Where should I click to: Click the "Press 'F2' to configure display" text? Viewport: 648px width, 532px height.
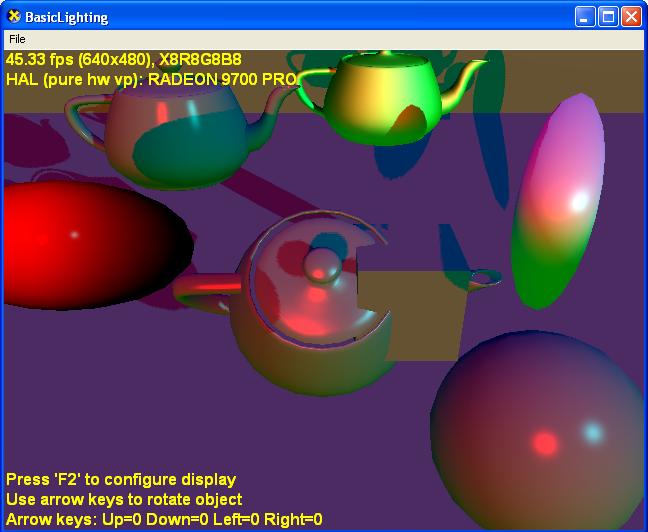click(121, 480)
